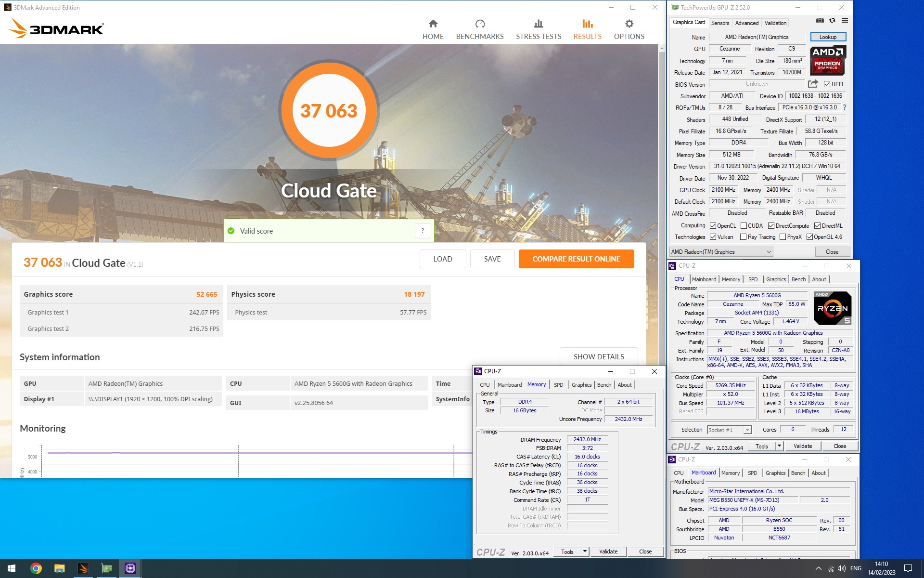Toggle the CUDA checkbox
This screenshot has width=924, height=578.
pos(744,226)
